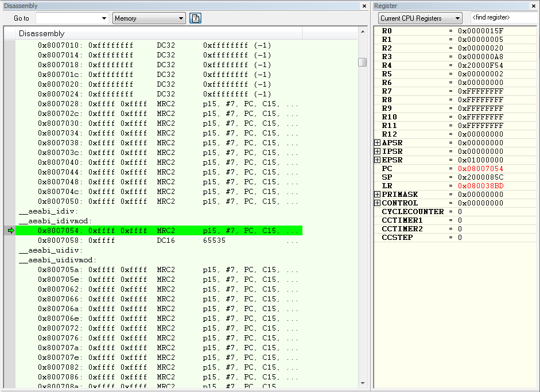
Task: Open the Current CPU Registers dropdown
Action: [x=457, y=18]
